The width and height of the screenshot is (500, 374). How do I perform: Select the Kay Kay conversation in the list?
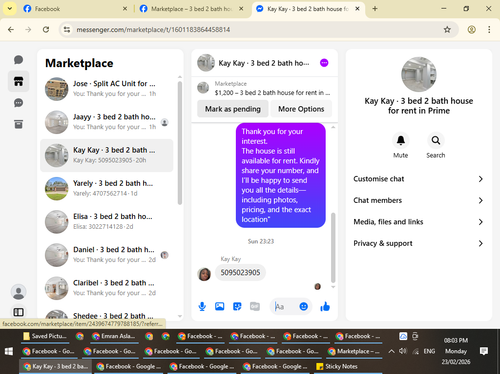(x=107, y=155)
